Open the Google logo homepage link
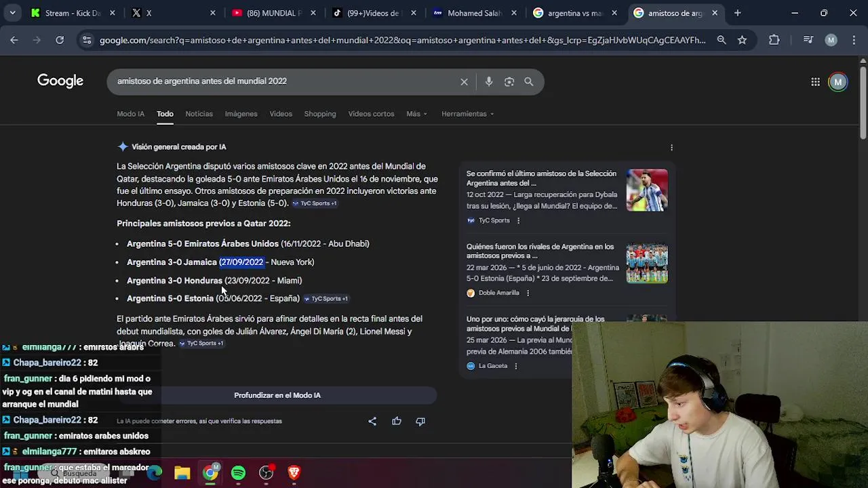 60,81
